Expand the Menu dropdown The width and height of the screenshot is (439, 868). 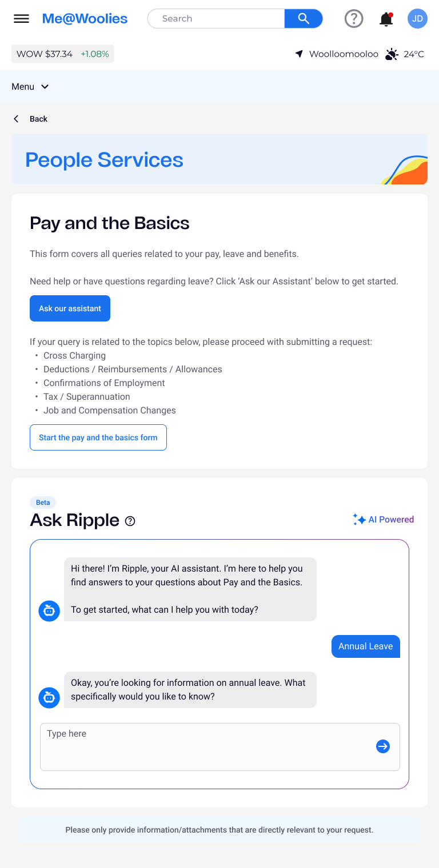click(x=30, y=87)
